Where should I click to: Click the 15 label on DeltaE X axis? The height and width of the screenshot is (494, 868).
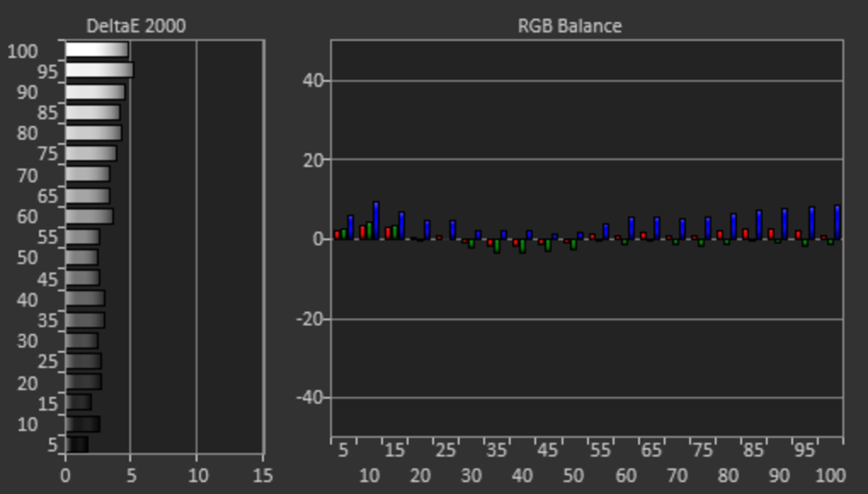point(263,475)
